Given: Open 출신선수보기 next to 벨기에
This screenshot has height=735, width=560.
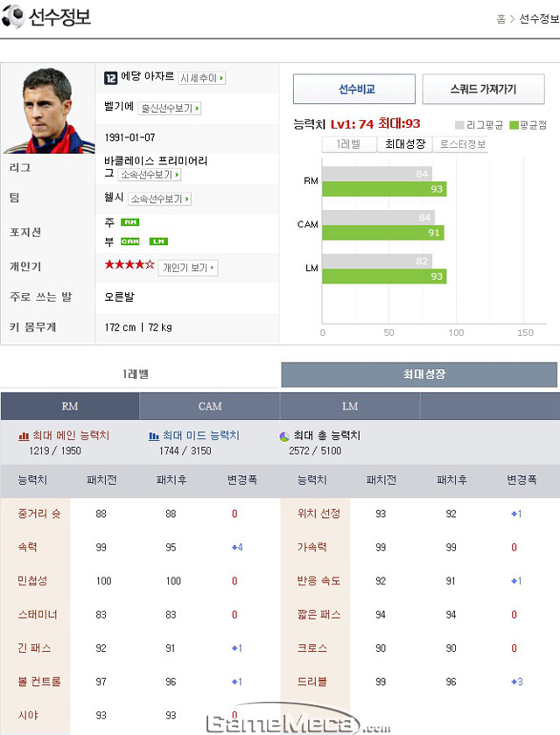Looking at the screenshot, I should coord(170,108).
